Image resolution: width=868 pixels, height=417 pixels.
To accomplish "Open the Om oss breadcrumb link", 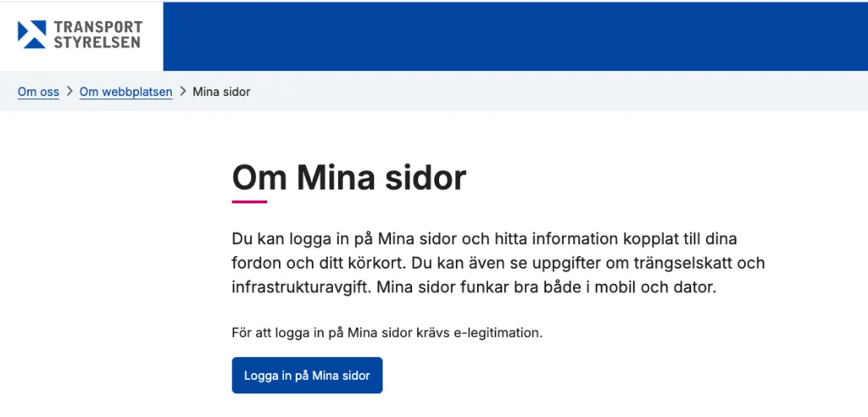I will (x=38, y=92).
